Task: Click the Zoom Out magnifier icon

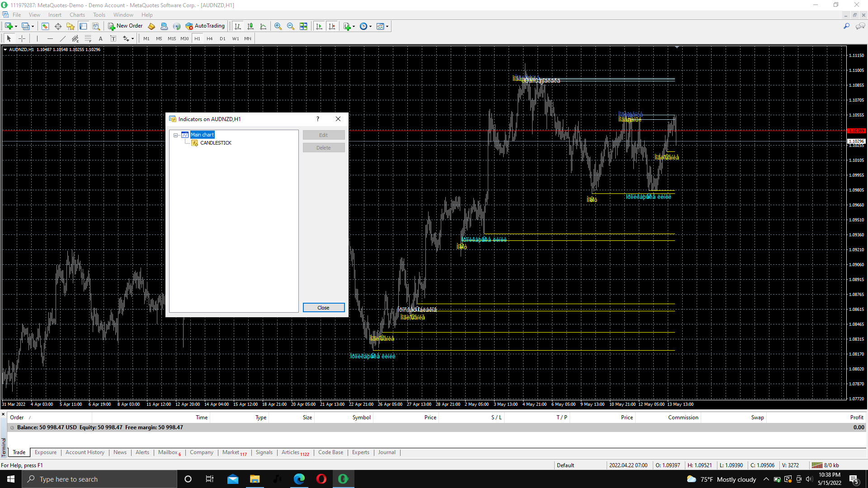Action: tap(291, 26)
